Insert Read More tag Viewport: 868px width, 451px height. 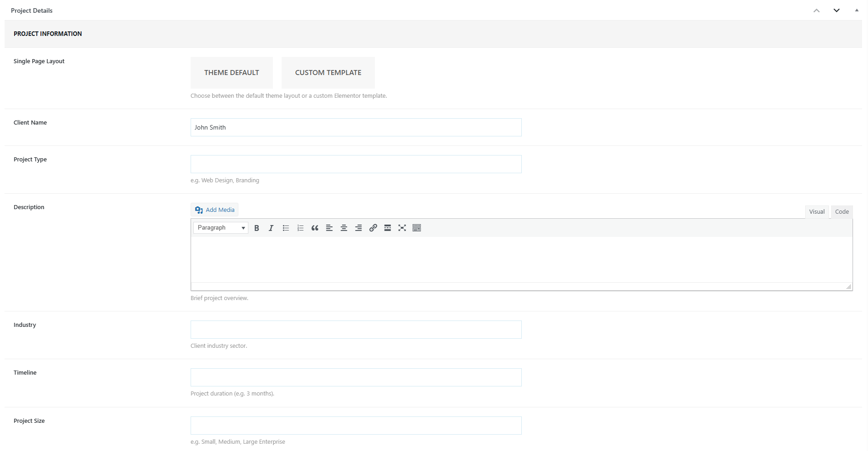[x=388, y=228]
